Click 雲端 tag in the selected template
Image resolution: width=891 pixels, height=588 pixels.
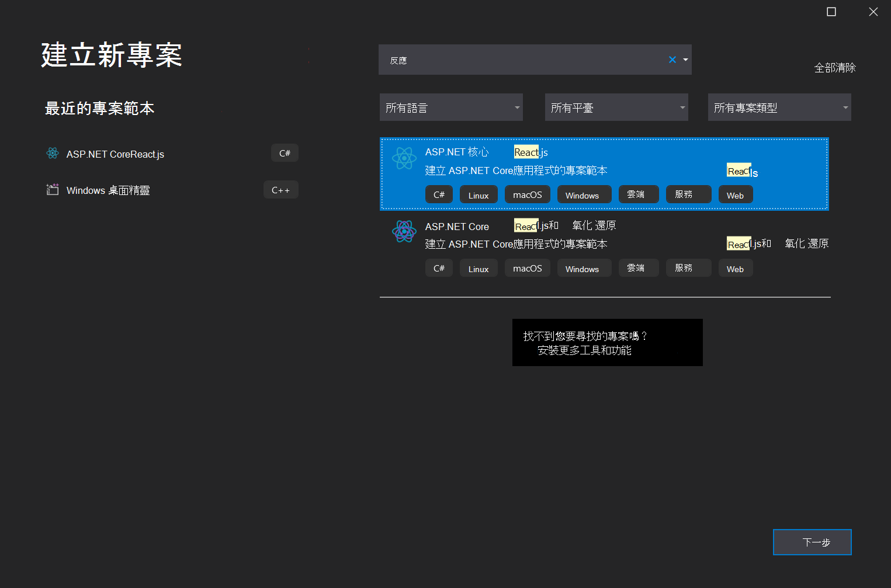[x=639, y=194]
